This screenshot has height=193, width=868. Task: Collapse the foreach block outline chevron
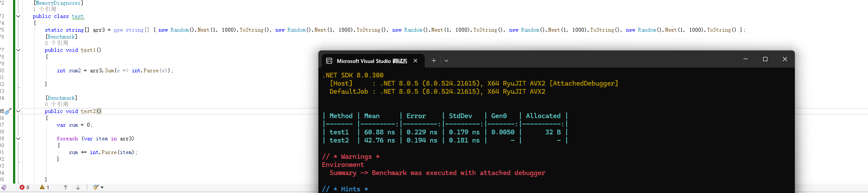[x=18, y=139]
